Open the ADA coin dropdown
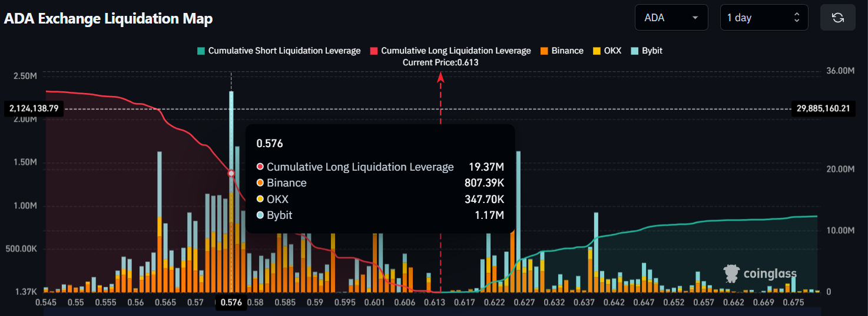868x316 pixels. click(671, 18)
